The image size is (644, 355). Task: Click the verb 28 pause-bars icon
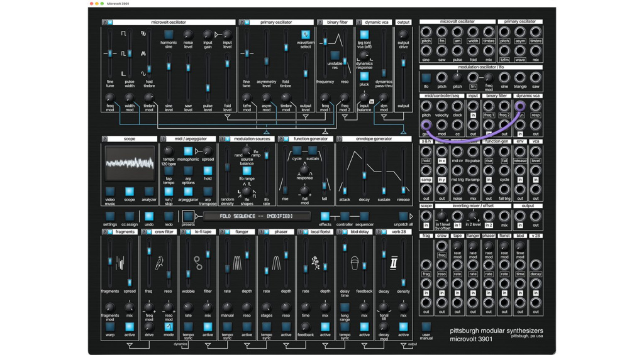(394, 263)
